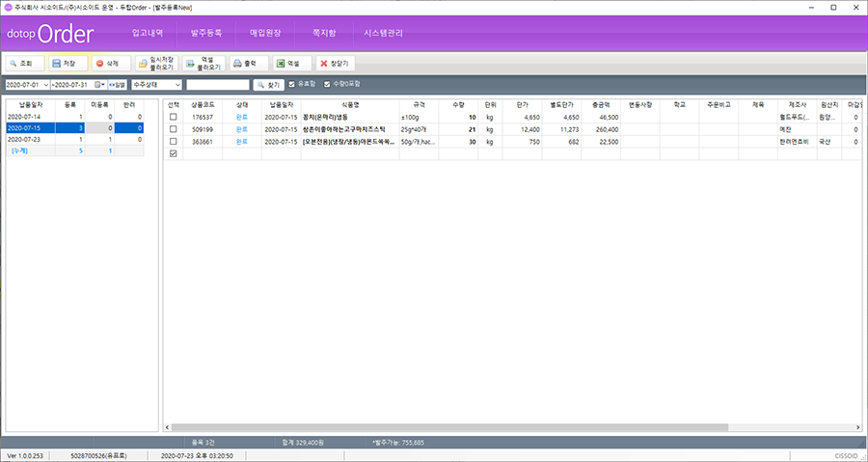
Task: Open the end date 2020-07-31 calendar picker
Action: click(100, 85)
